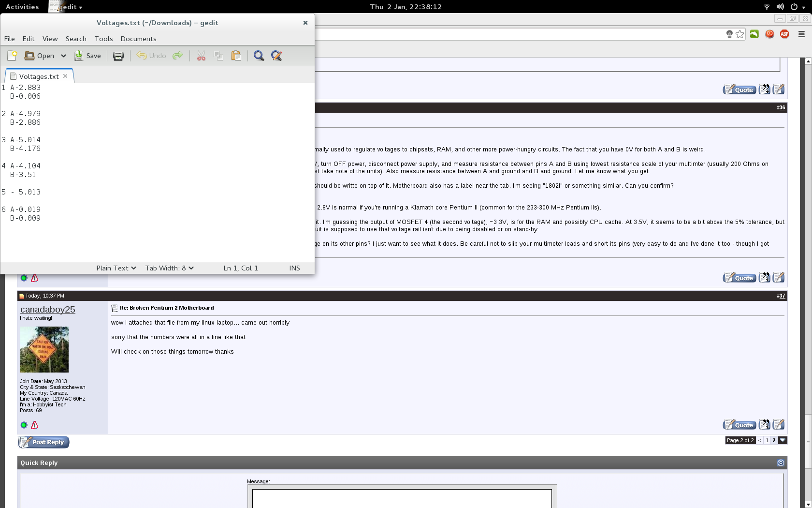The width and height of the screenshot is (812, 508).
Task: Open the View menu in gedit
Action: 50,39
